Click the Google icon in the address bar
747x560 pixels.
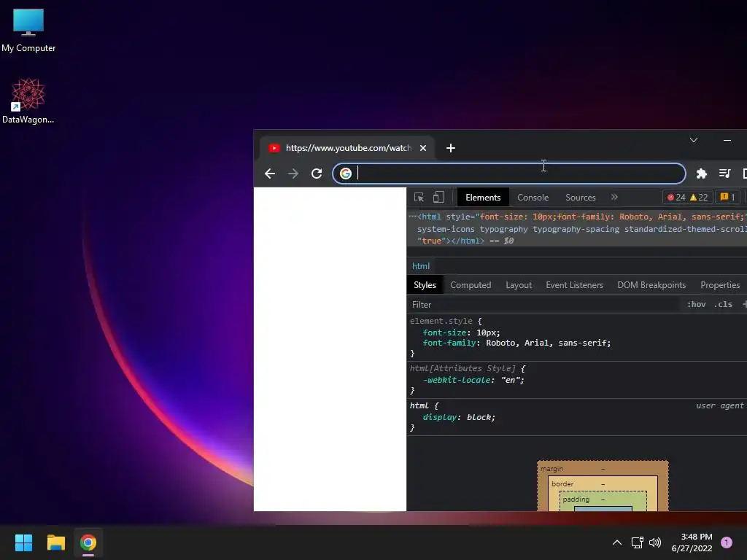pos(345,174)
